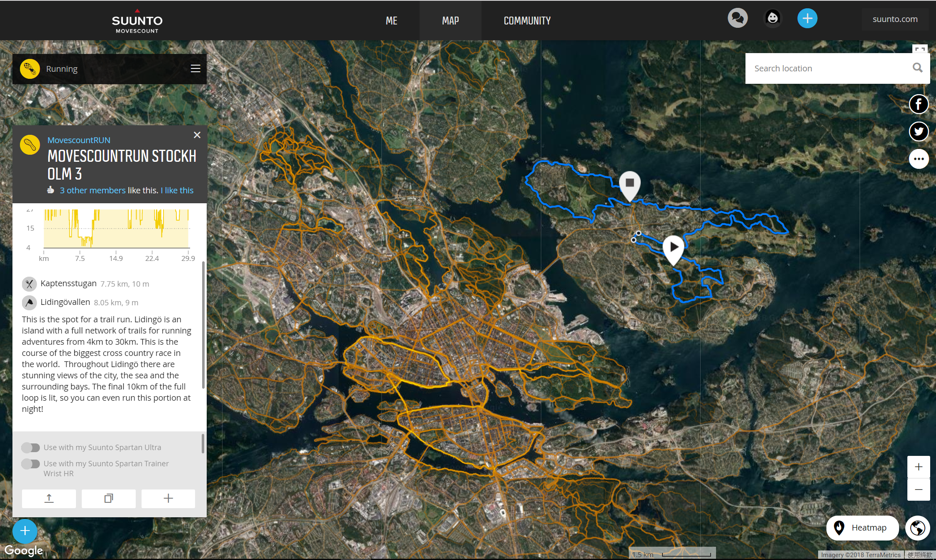The height and width of the screenshot is (560, 936).
Task: Toggle Use with Suunto Spartan Trainer Wrist HR
Action: [31, 464]
